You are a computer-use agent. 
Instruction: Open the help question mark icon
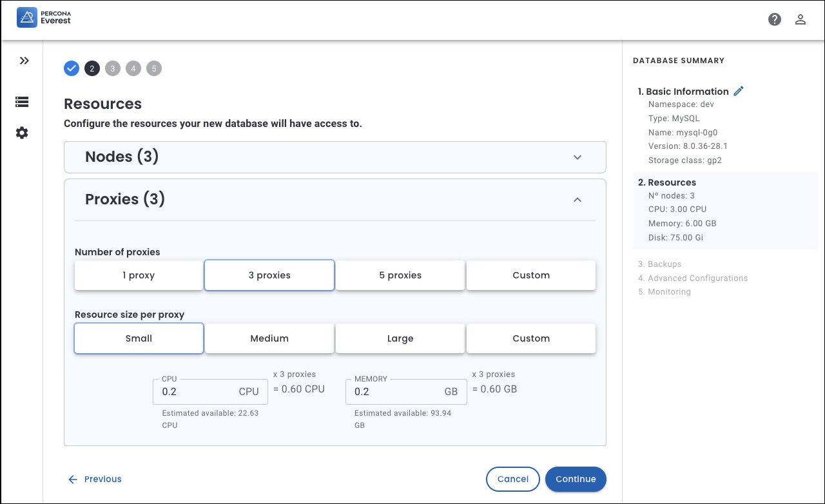click(x=775, y=19)
